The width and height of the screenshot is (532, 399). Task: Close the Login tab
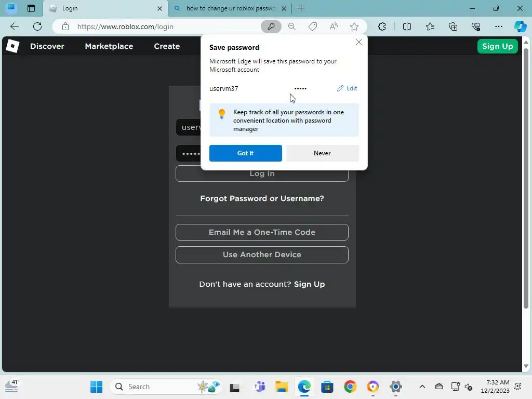159,8
